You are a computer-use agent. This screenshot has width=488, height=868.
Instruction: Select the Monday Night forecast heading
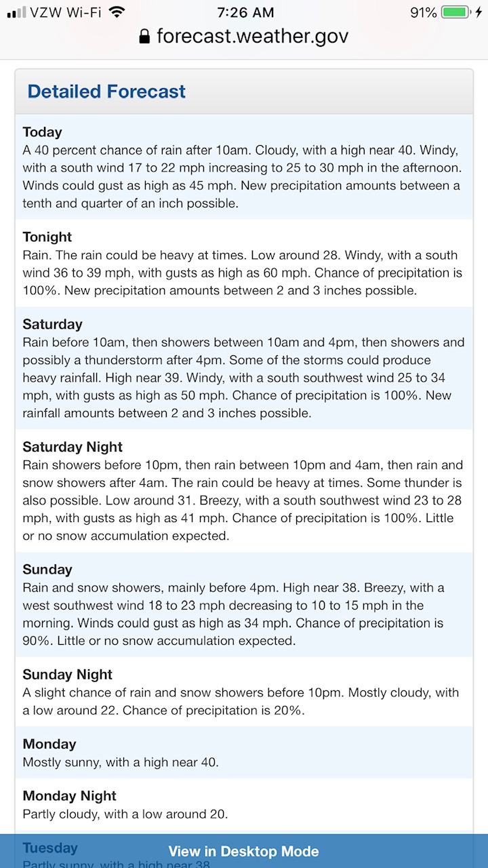coord(69,796)
